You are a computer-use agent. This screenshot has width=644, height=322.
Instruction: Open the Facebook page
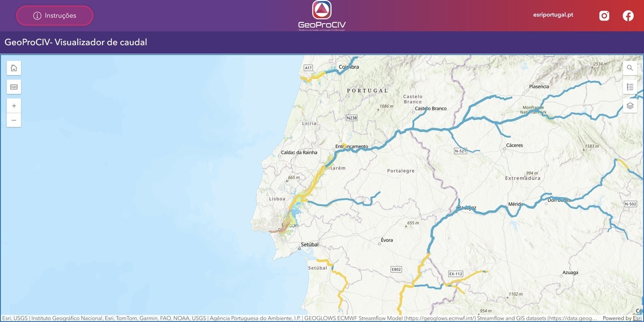628,16
